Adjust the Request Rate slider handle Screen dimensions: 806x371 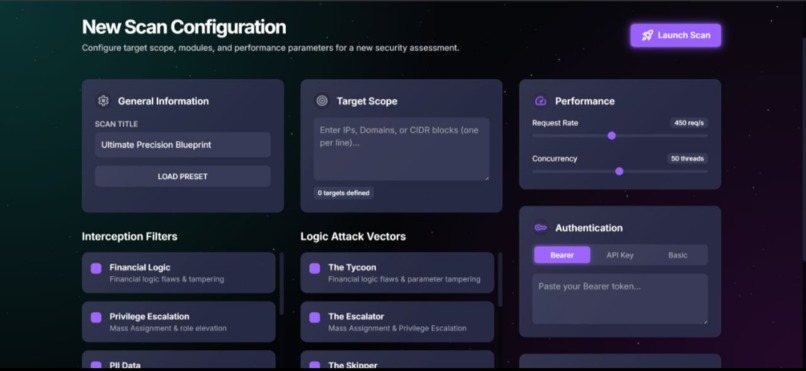(x=612, y=136)
